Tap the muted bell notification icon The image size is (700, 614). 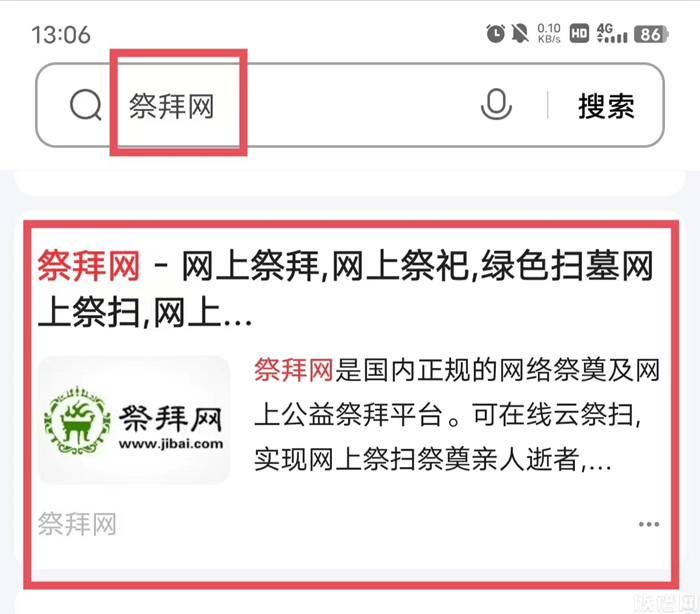point(520,33)
